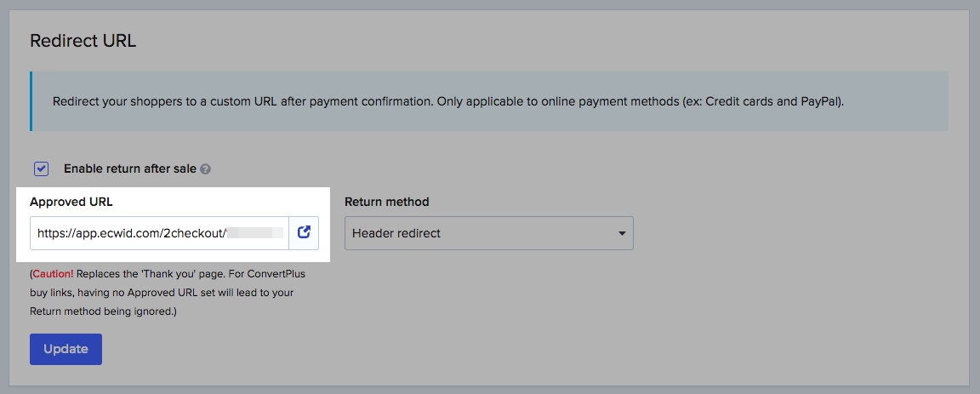
Task: Open the Return method dropdown
Action: (488, 233)
